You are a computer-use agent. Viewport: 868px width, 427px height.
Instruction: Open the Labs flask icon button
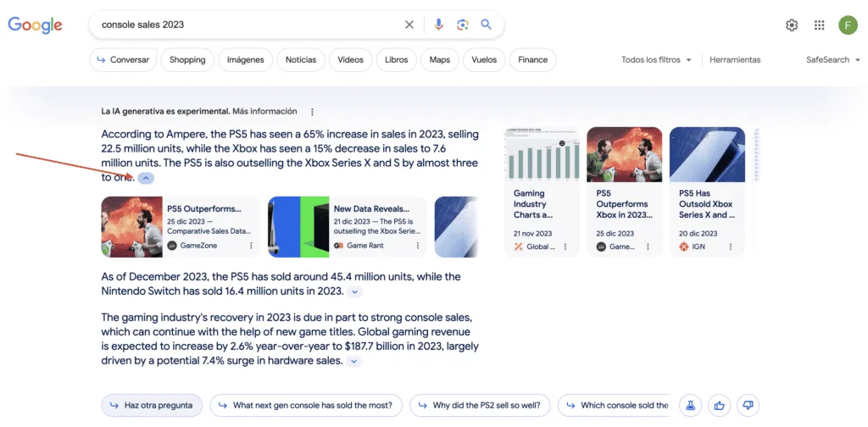click(x=690, y=406)
